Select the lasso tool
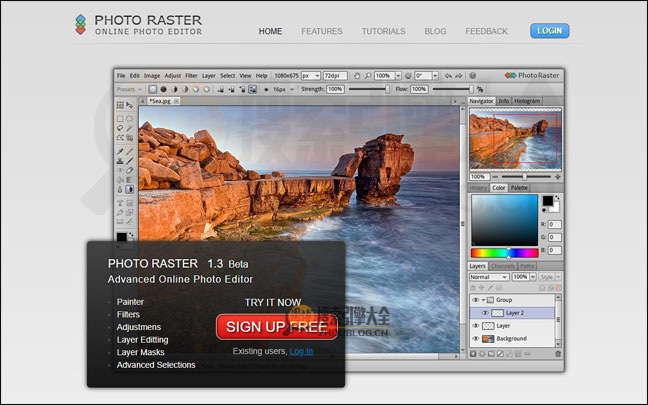648x405 pixels. click(x=120, y=128)
